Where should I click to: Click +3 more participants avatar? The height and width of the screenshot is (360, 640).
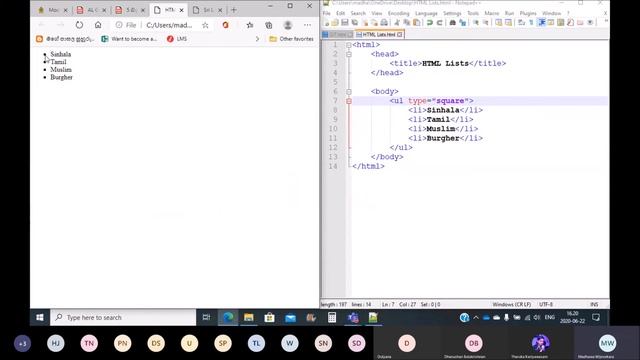(x=22, y=343)
